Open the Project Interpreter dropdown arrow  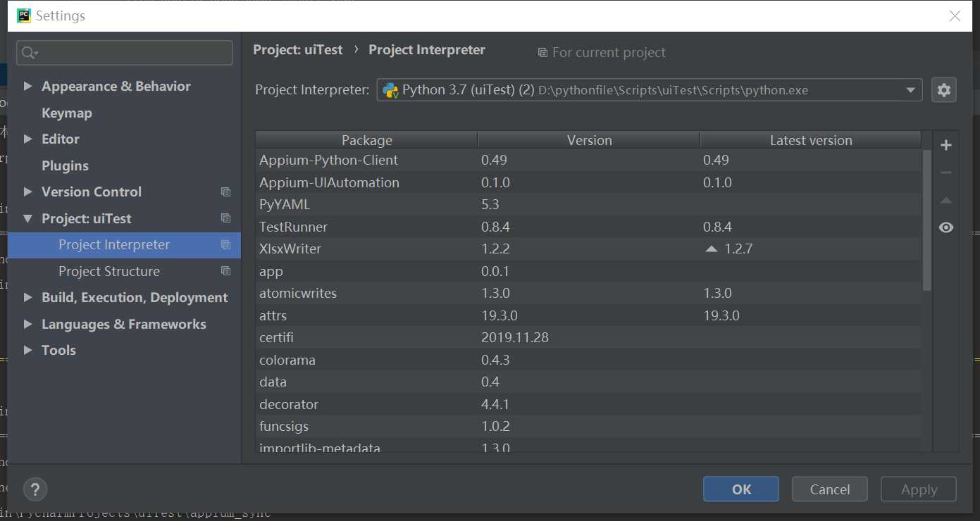[911, 90]
